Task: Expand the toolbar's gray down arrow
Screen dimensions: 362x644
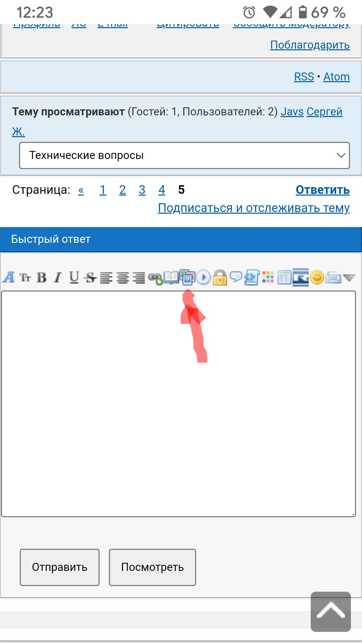Action: coord(349,278)
